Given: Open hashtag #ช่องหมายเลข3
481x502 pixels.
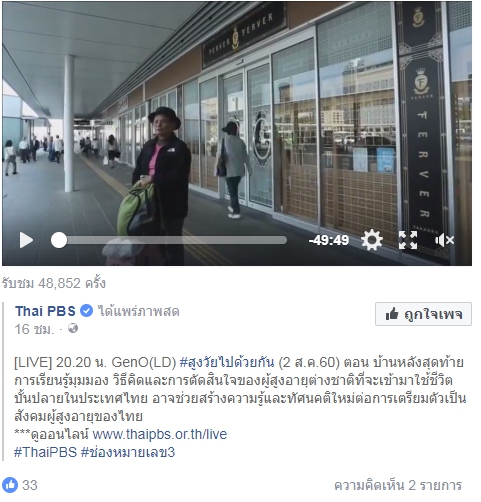Looking at the screenshot, I should (x=128, y=452).
